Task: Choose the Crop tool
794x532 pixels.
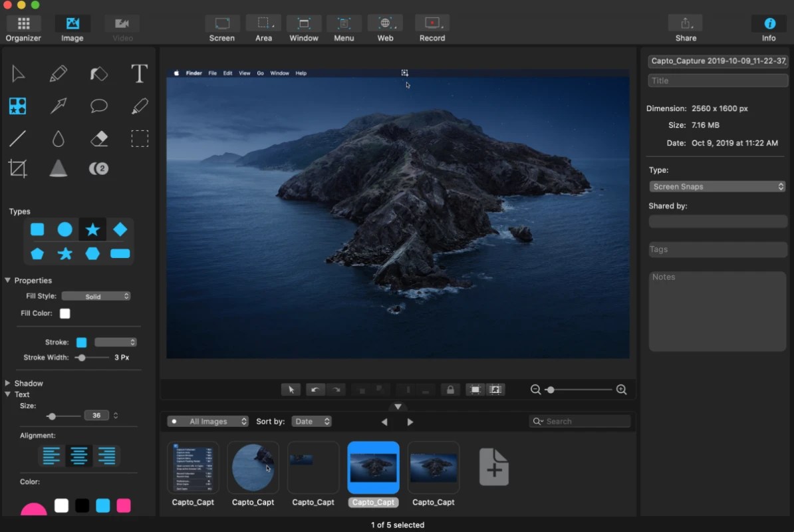Action: 18,168
